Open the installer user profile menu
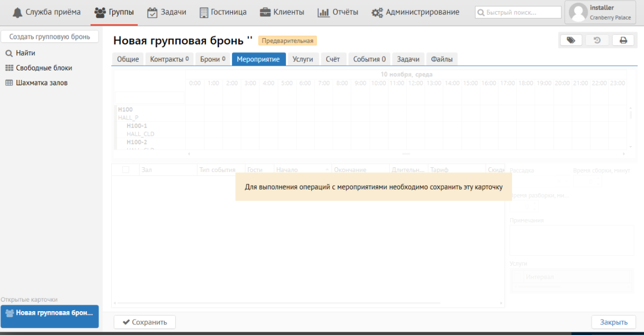644x335 pixels. pos(600,12)
